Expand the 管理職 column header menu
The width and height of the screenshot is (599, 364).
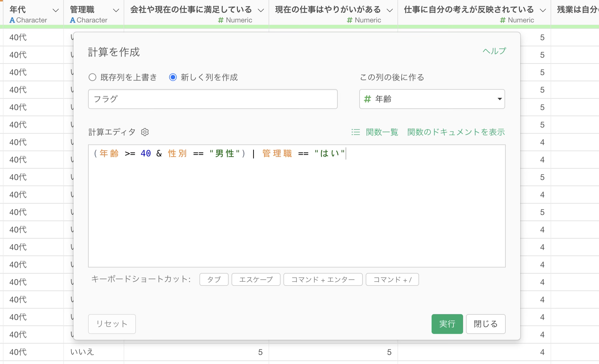click(116, 10)
